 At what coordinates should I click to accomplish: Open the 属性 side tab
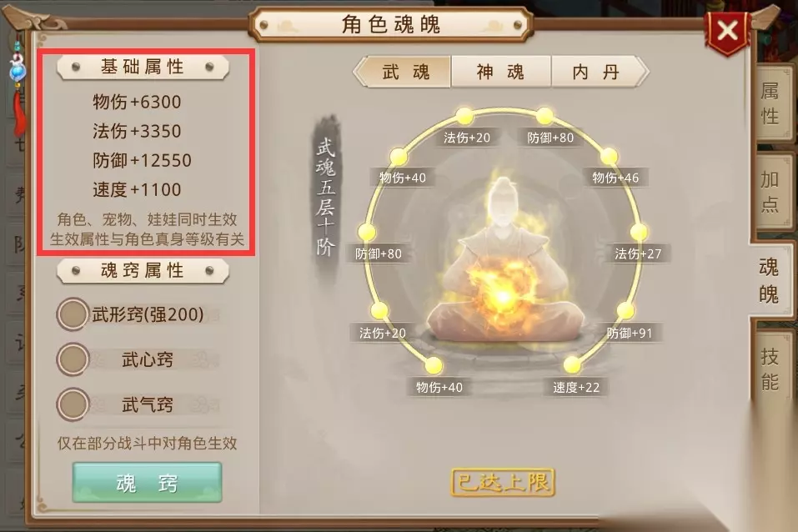click(771, 104)
